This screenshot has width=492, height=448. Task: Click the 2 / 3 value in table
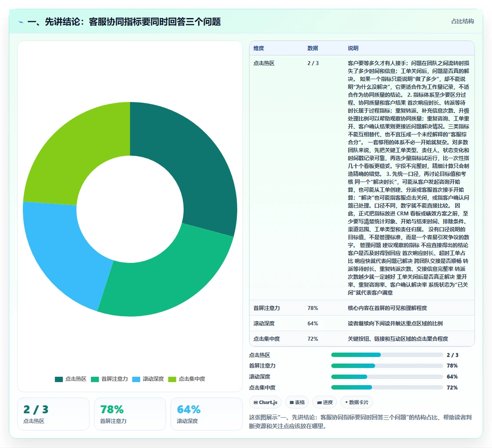pyautogui.click(x=313, y=63)
